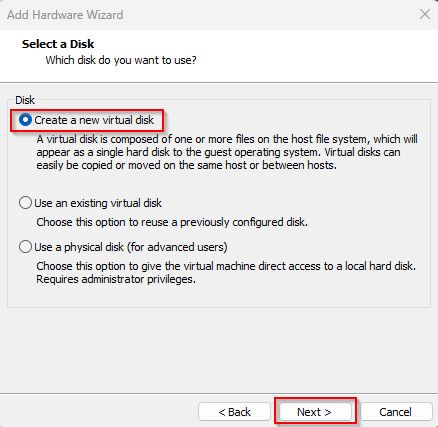Click the 'easily be copied or moved' sentence
The height and width of the screenshot is (427, 438).
tap(187, 165)
